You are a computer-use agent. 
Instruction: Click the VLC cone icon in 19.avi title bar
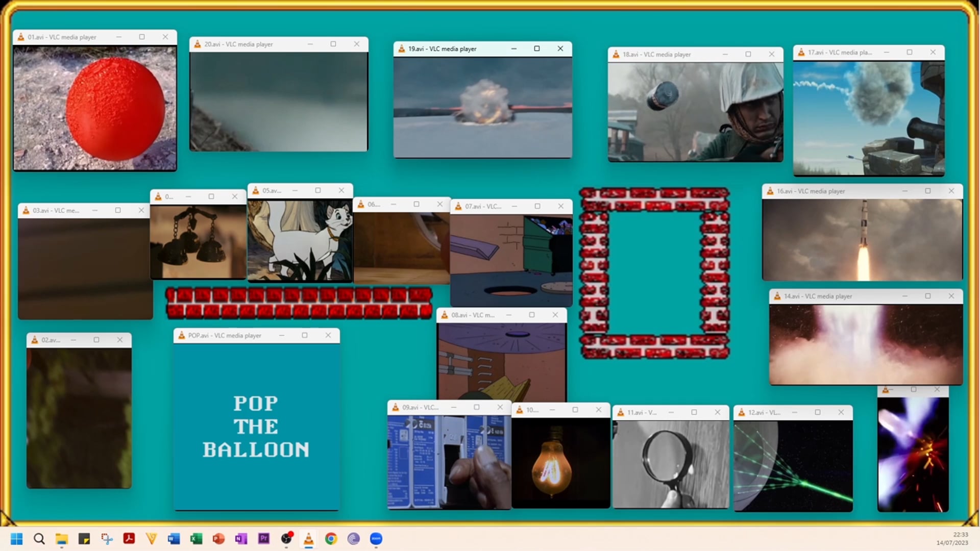point(402,49)
